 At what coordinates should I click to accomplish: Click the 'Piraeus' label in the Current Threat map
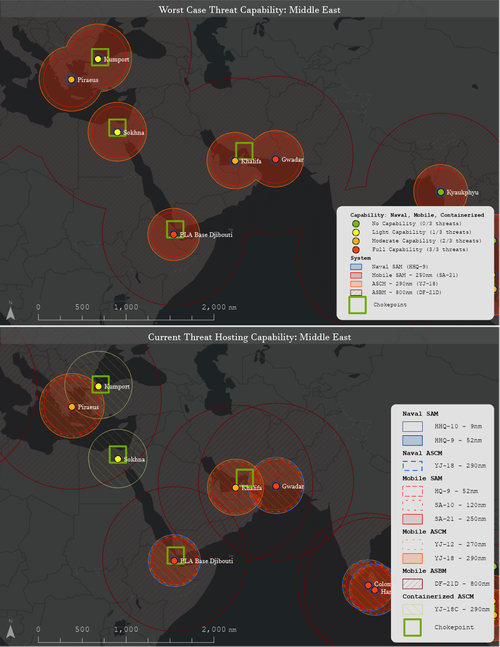click(88, 407)
